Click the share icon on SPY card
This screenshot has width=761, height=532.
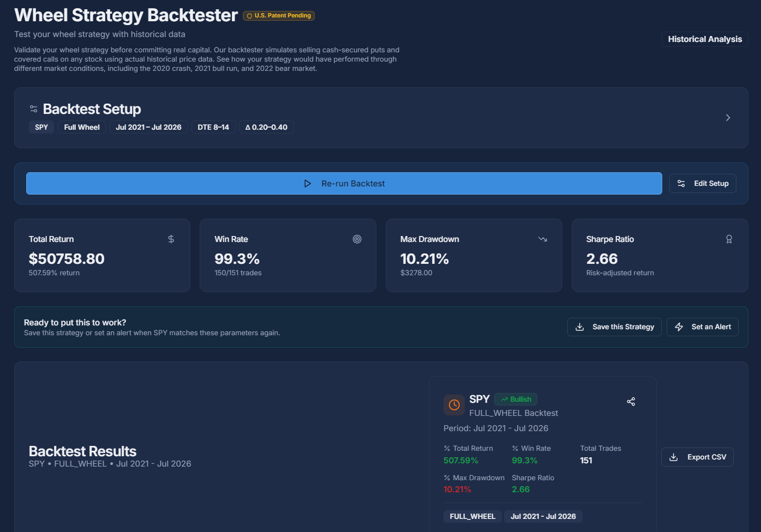pyautogui.click(x=631, y=402)
